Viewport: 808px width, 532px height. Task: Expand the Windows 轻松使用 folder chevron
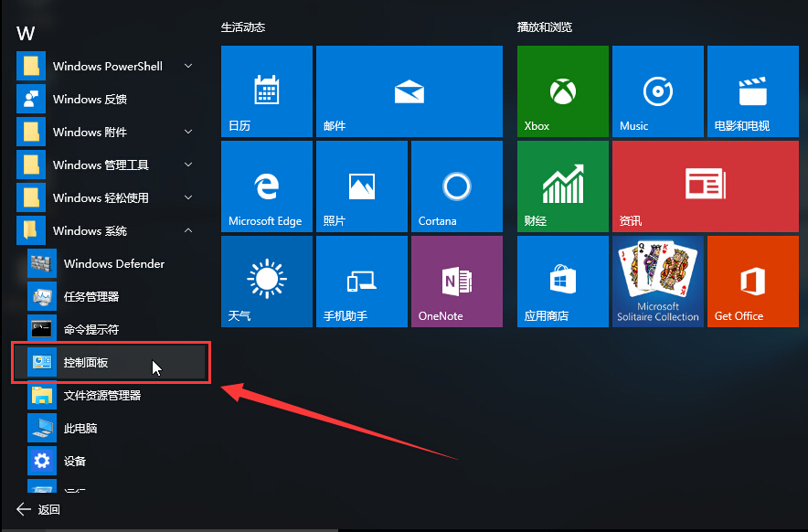(x=188, y=197)
